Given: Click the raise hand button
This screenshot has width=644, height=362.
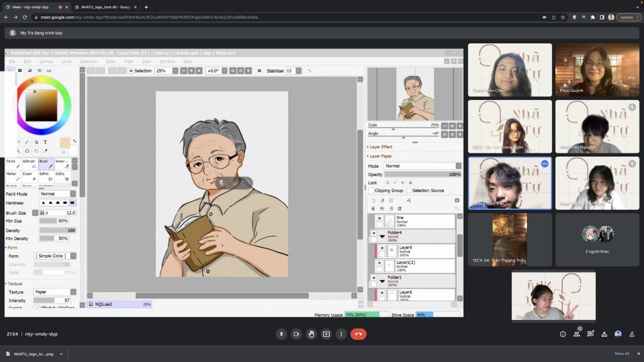Looking at the screenshot, I should coord(311,334).
